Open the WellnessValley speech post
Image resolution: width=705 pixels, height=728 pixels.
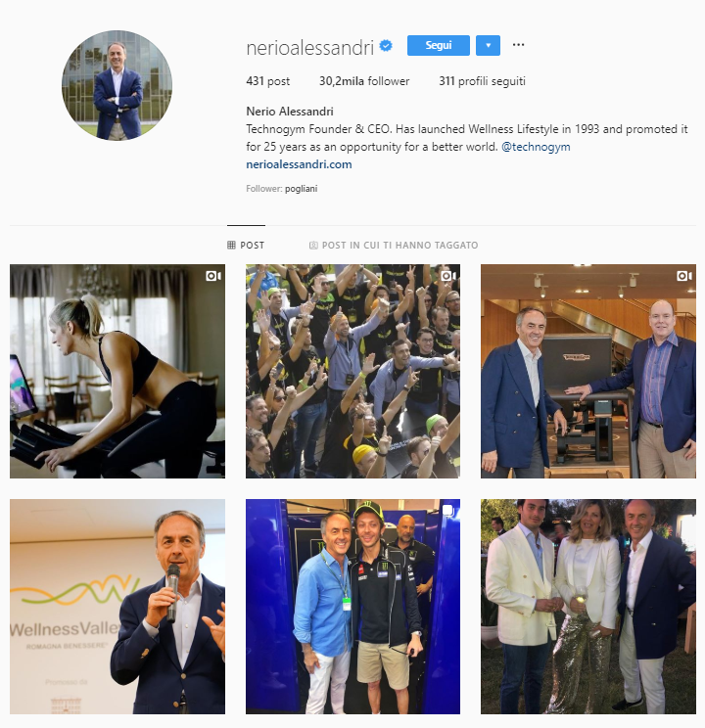pyautogui.click(x=117, y=607)
